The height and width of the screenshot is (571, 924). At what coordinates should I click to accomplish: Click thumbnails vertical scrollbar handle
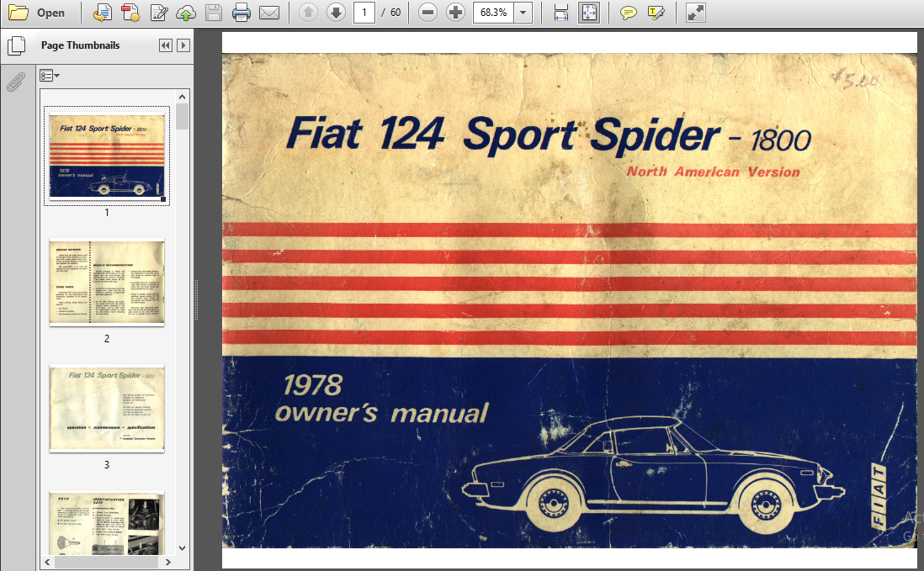click(x=182, y=117)
